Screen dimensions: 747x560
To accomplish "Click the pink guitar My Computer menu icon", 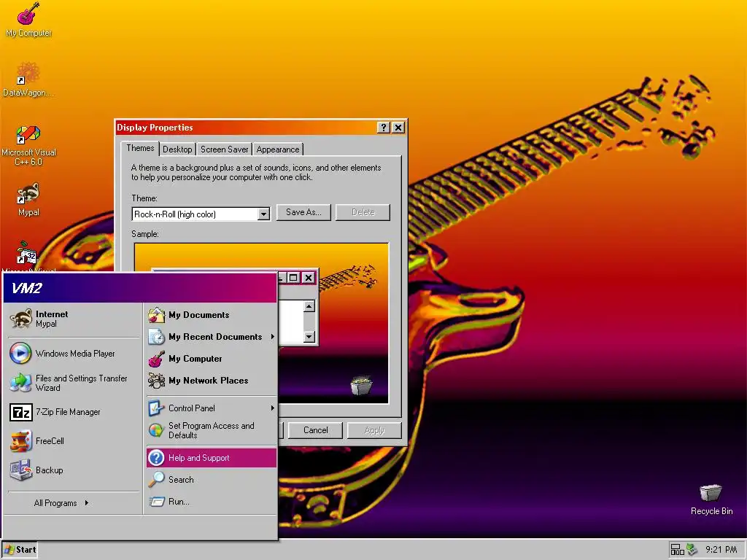I will 156,359.
